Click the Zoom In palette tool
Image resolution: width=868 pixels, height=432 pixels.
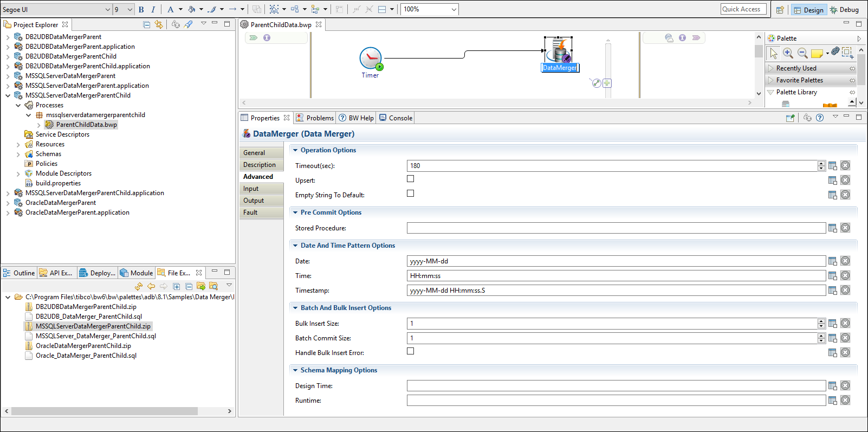point(788,53)
